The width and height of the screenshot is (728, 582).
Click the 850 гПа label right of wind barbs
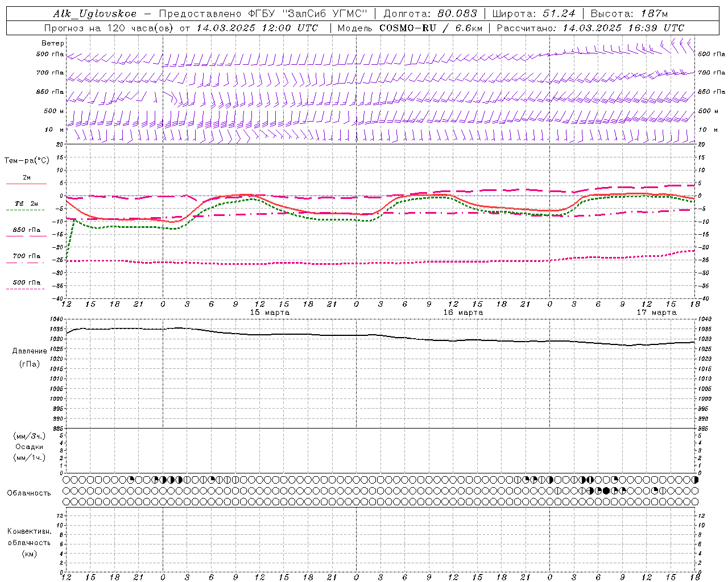tap(712, 92)
